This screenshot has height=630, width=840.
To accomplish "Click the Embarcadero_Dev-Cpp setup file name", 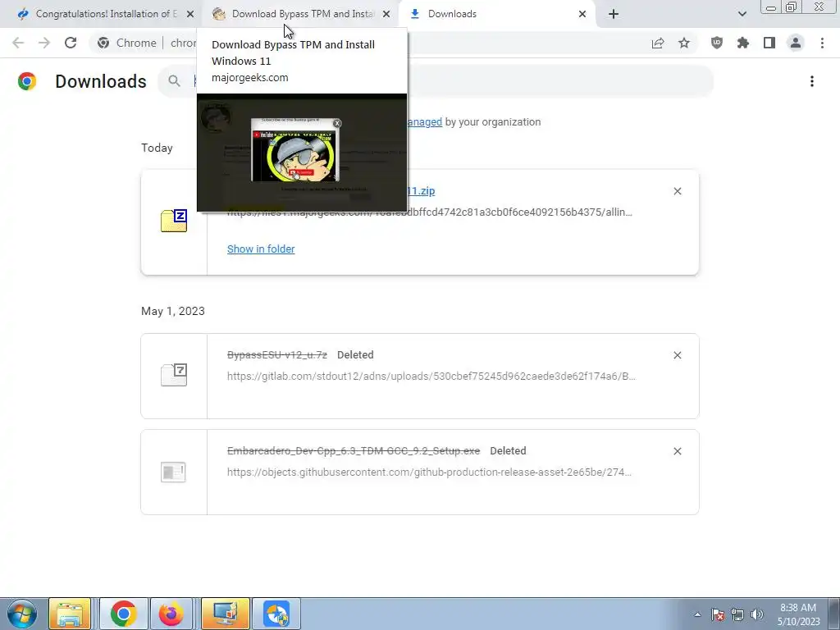I will pyautogui.click(x=354, y=451).
